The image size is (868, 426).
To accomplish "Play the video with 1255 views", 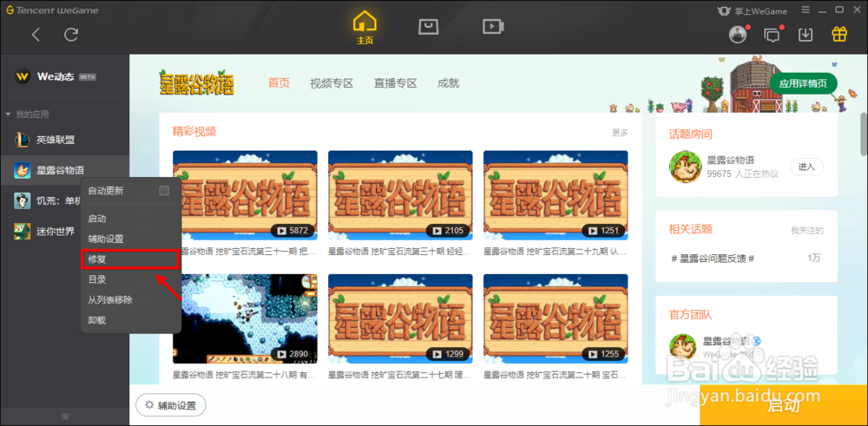I will (x=556, y=318).
